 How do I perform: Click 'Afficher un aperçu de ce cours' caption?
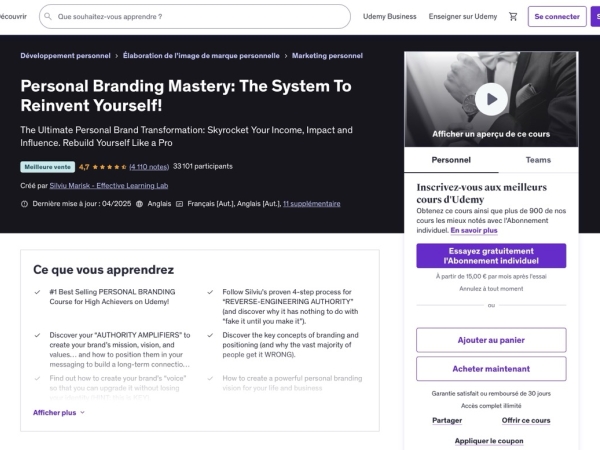coord(491,134)
